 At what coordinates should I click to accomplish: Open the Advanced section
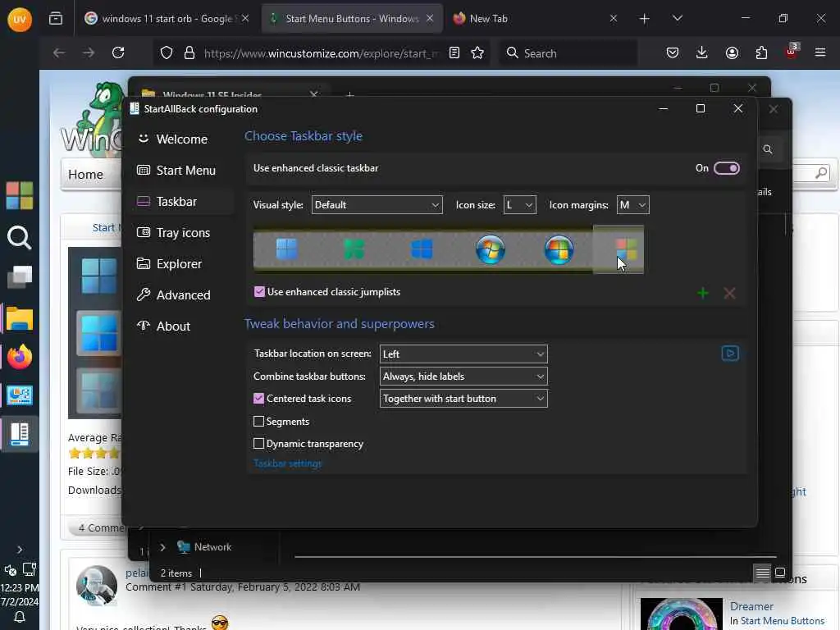[x=180, y=295]
